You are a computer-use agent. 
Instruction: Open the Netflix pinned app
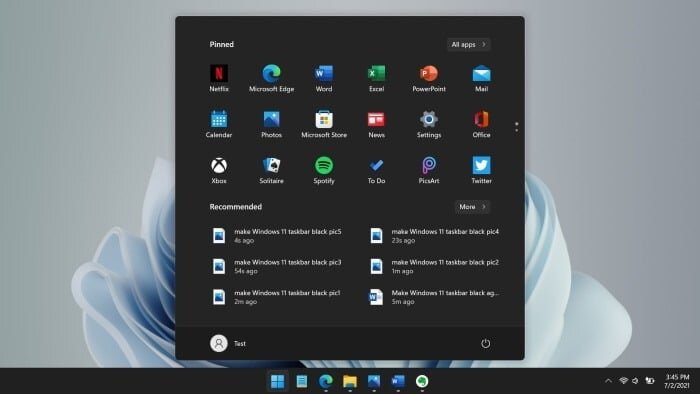tap(219, 78)
